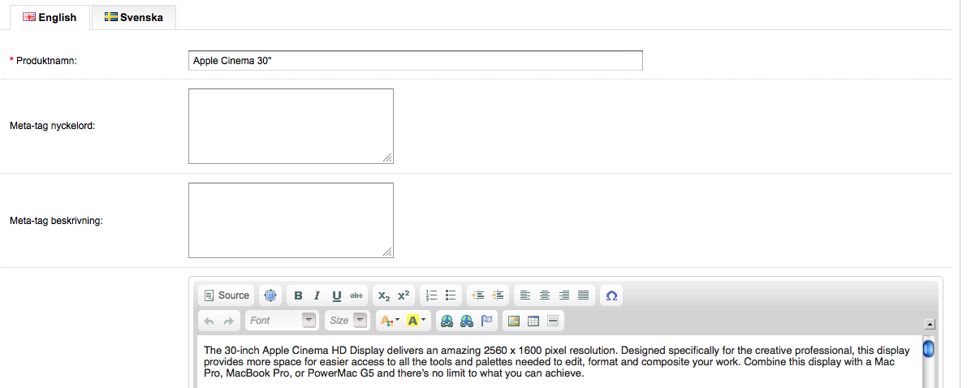Viewport: 980px width, 388px height.
Task: Undo the last editor action
Action: [209, 321]
